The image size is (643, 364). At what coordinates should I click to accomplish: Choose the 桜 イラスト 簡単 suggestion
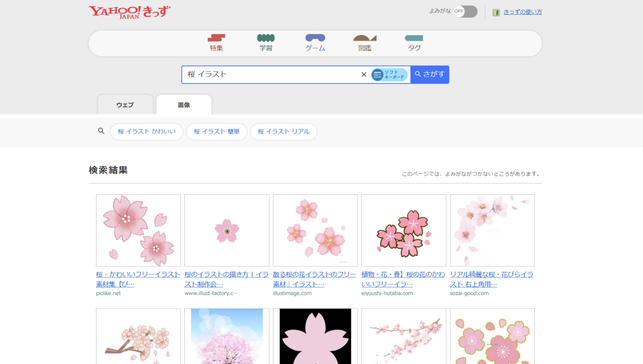(x=216, y=132)
